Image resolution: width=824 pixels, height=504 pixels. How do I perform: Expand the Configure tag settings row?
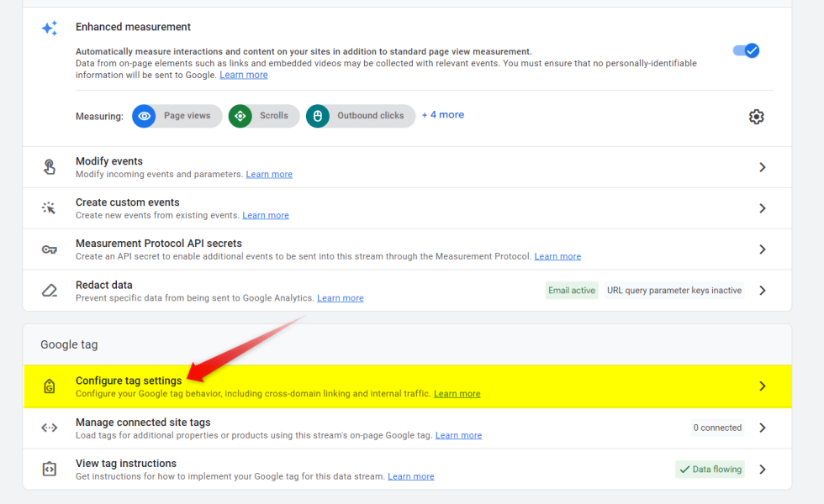click(762, 386)
